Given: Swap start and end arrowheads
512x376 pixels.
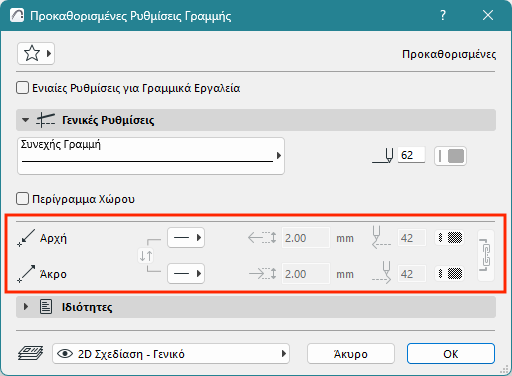Looking at the screenshot, I should 146,256.
